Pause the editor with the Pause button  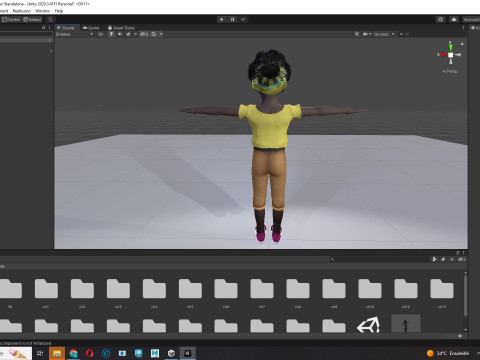click(x=232, y=19)
